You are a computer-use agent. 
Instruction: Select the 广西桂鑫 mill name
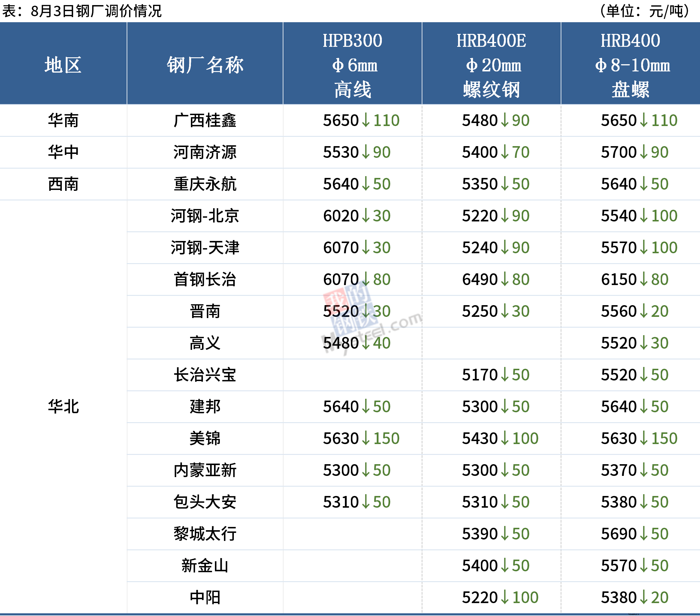point(205,120)
